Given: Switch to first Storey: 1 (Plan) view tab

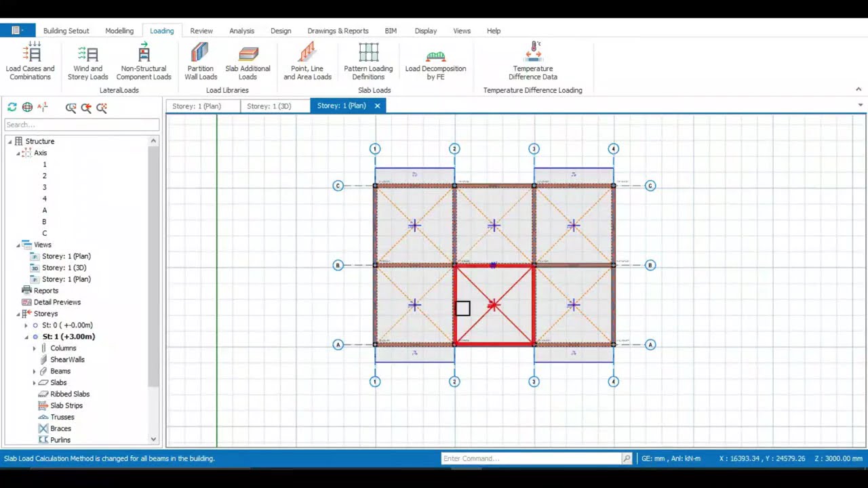Looking at the screenshot, I should coord(197,106).
